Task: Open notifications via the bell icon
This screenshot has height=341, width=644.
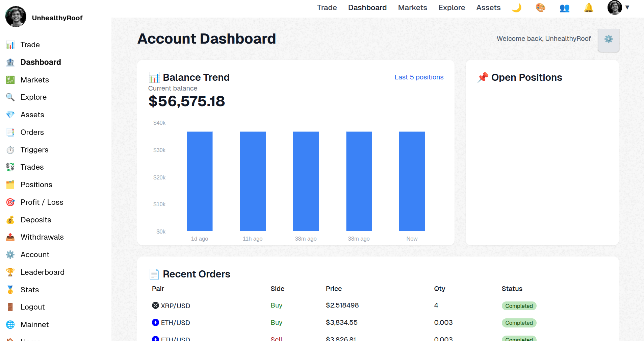Action: [x=588, y=7]
